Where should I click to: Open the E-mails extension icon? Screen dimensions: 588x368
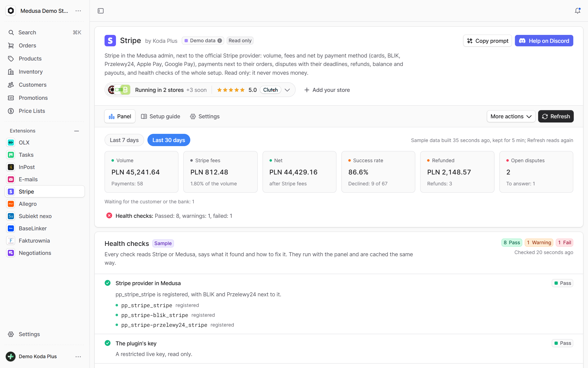(11, 179)
